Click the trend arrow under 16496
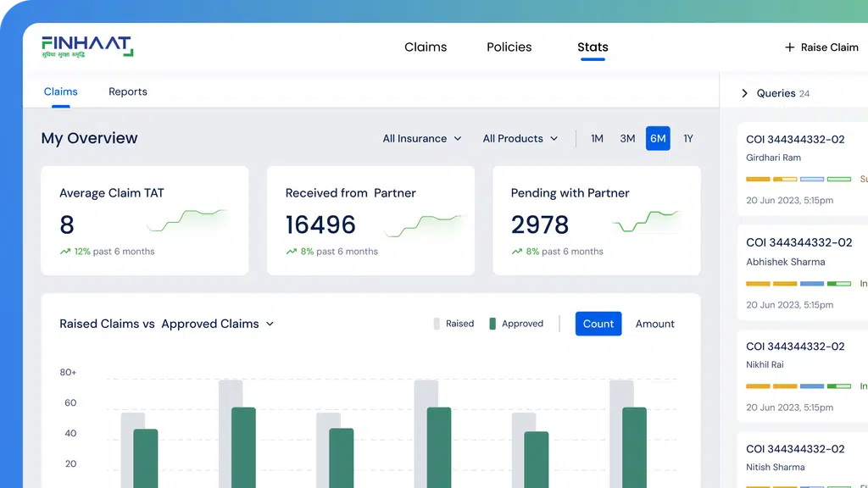This screenshot has width=868, height=488. 292,251
